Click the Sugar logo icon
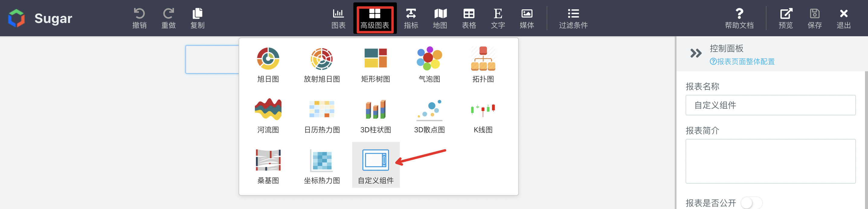 coord(17,18)
